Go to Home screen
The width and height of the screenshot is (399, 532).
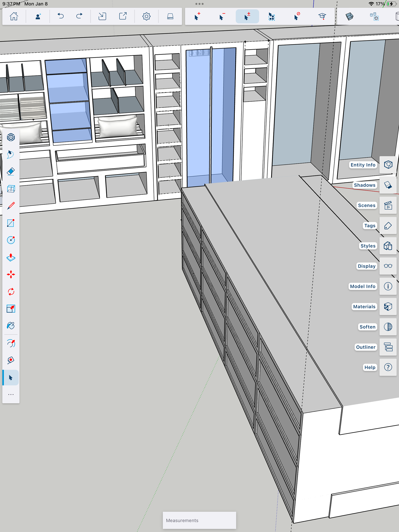(14, 16)
